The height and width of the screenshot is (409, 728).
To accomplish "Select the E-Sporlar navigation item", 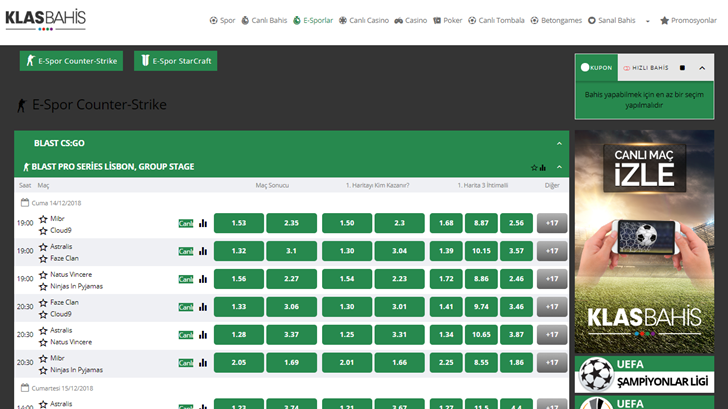I will pyautogui.click(x=313, y=20).
